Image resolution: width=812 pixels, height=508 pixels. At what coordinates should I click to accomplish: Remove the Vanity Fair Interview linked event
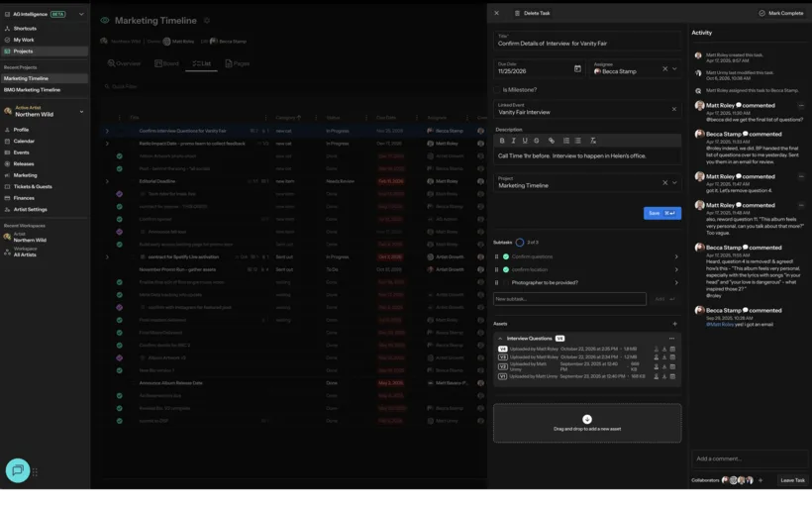click(x=674, y=109)
